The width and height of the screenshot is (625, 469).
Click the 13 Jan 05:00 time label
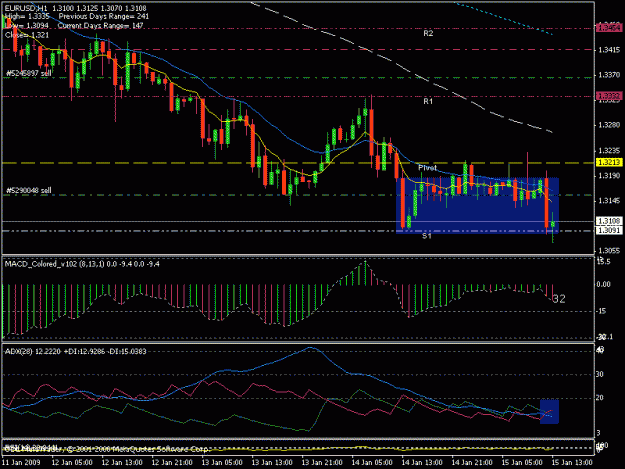click(222, 462)
